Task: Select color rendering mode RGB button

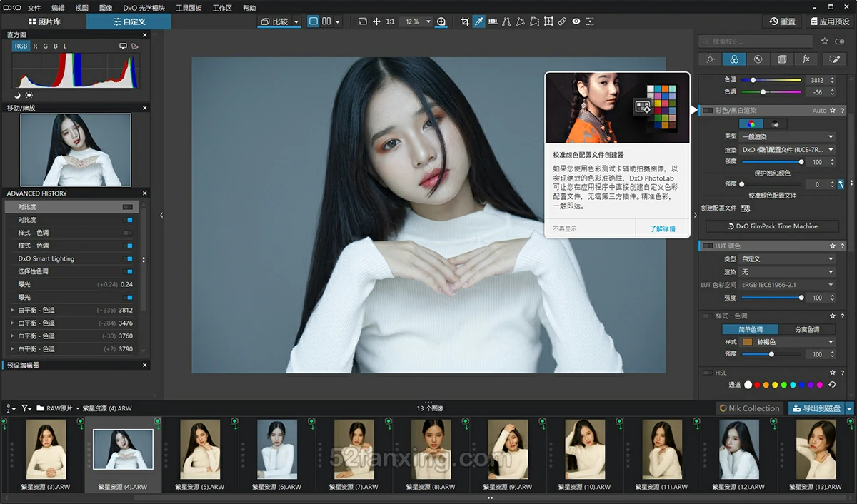Action: click(x=751, y=124)
